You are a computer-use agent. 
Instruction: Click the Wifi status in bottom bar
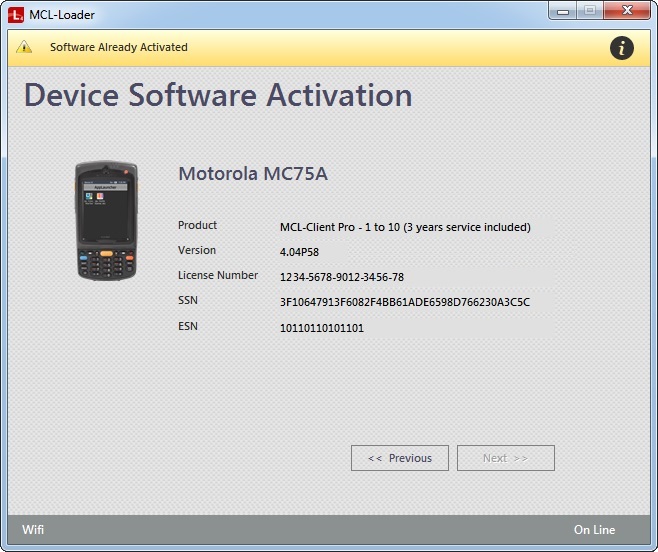[33, 530]
